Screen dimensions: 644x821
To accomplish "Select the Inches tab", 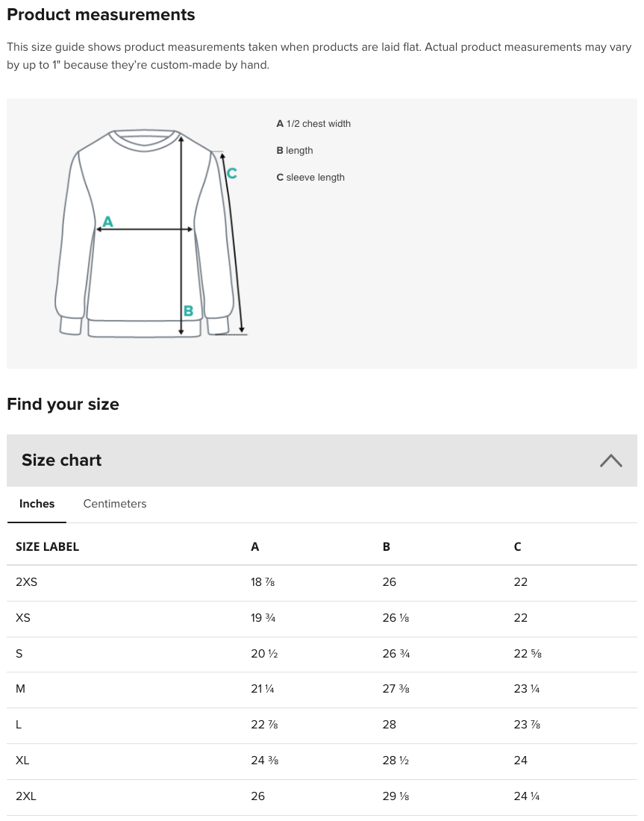I will [37, 504].
